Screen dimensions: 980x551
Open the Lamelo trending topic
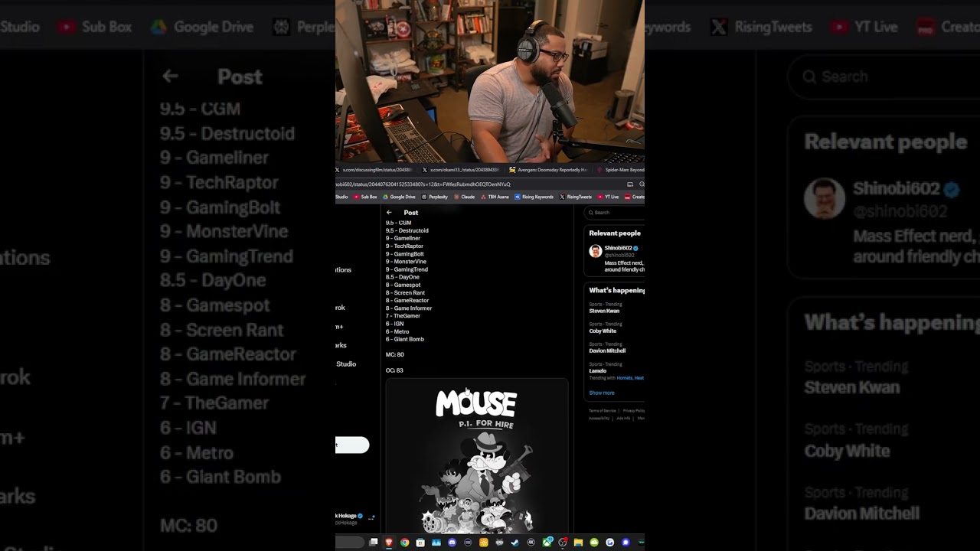pos(598,371)
